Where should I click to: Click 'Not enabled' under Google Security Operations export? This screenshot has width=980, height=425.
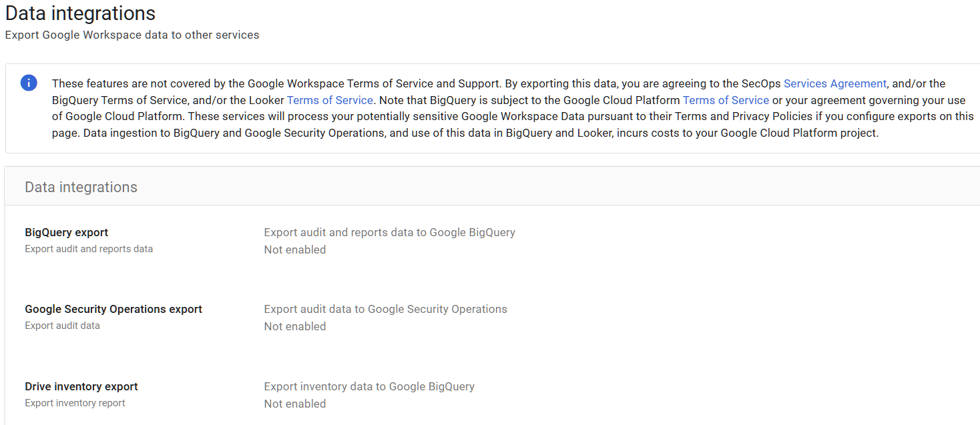[x=294, y=326]
